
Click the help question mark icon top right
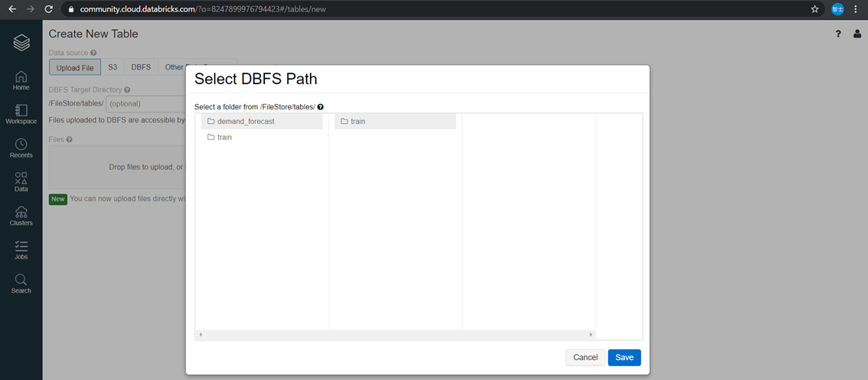838,34
